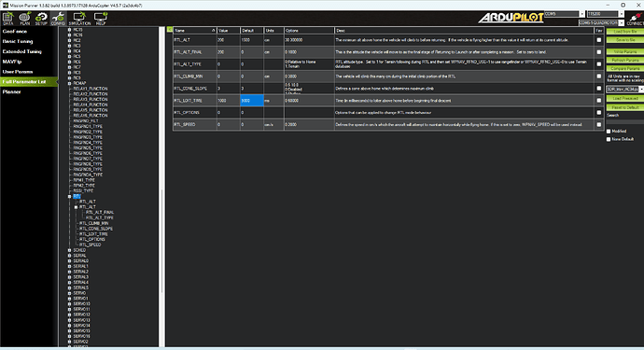Viewport: 644px width, 350px height.
Task: Click the CONNECT plug icon
Action: [636, 19]
